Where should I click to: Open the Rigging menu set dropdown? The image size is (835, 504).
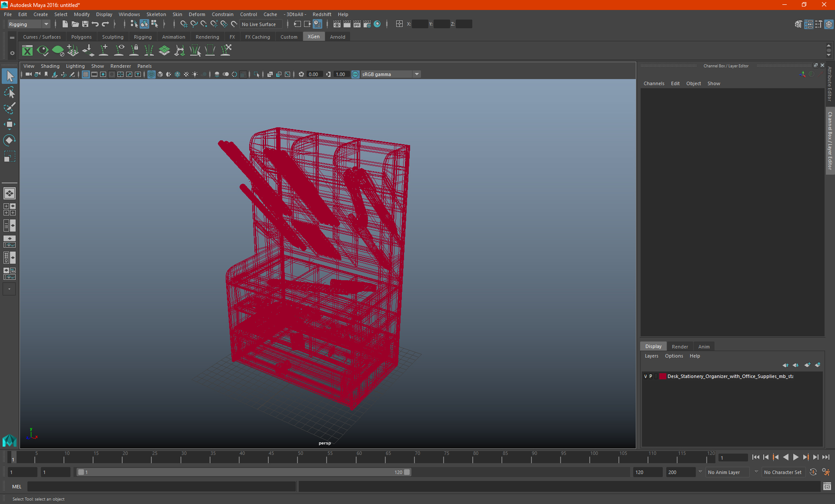click(29, 24)
